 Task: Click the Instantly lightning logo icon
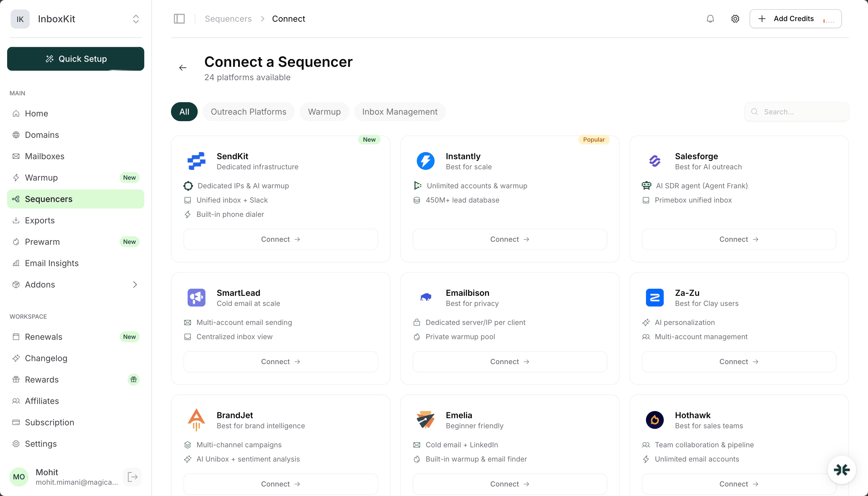pos(425,161)
